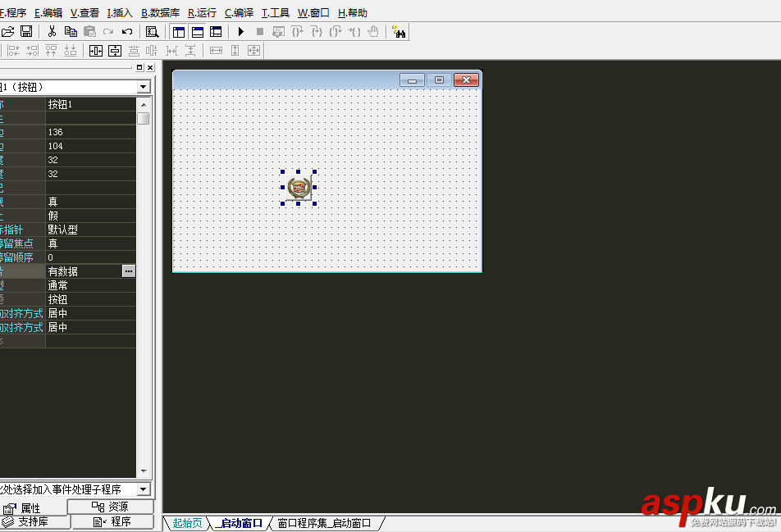Stop execution with the square stop icon

point(260,32)
